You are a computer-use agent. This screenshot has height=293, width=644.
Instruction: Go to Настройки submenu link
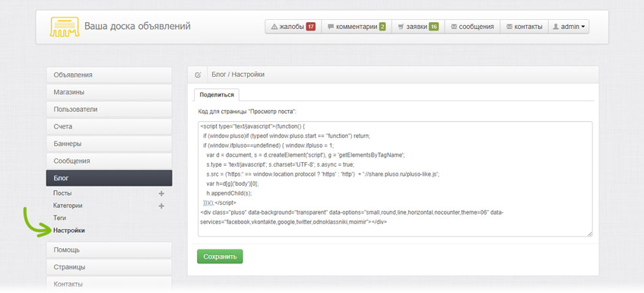(69, 231)
